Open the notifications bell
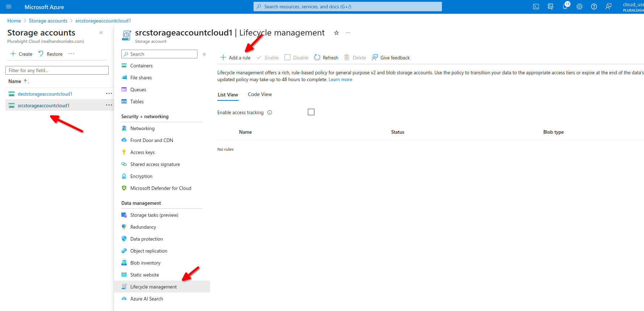This screenshot has height=311, width=644. [x=565, y=7]
